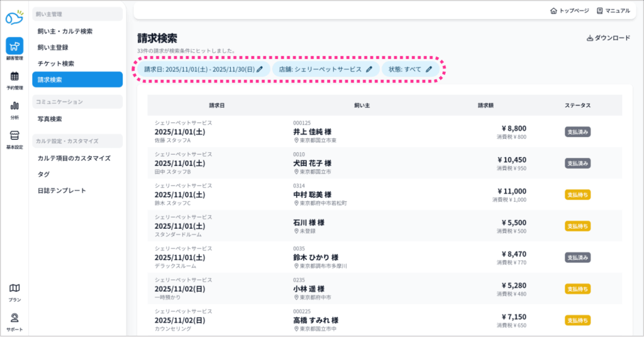This screenshot has width=644, height=337.
Task: Go to 写真検索 in sidebar
Action: click(x=50, y=119)
